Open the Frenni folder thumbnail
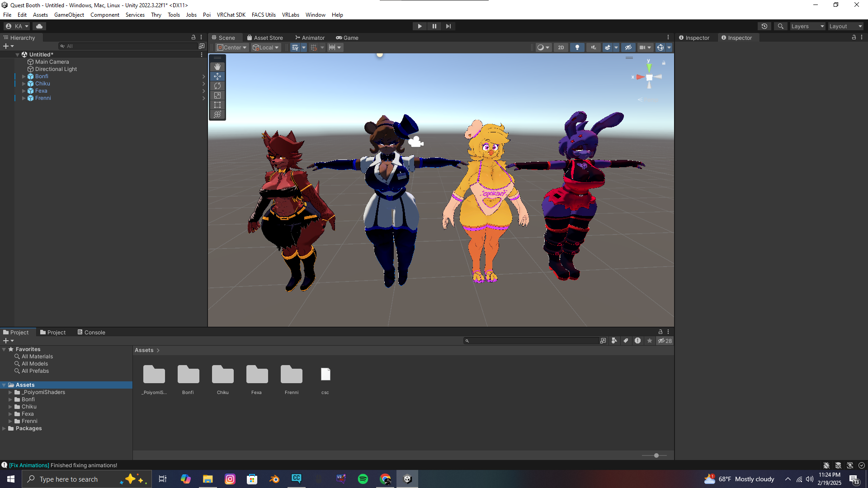This screenshot has height=488, width=868. (x=292, y=375)
